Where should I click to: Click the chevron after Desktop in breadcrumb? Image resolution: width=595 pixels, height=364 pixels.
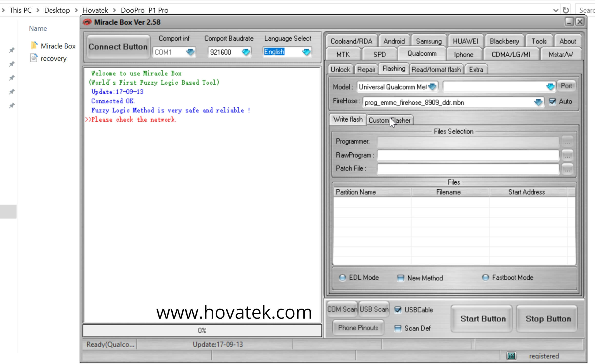(76, 10)
